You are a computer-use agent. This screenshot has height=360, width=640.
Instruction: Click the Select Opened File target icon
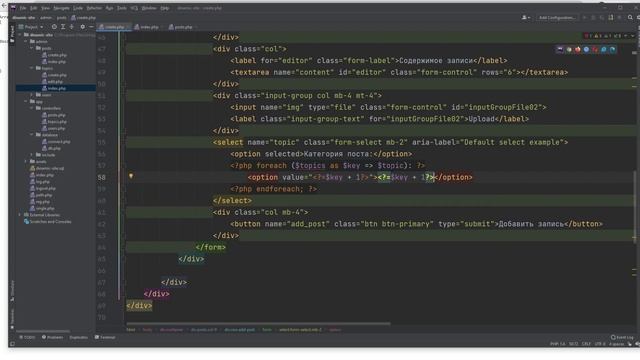point(54,27)
